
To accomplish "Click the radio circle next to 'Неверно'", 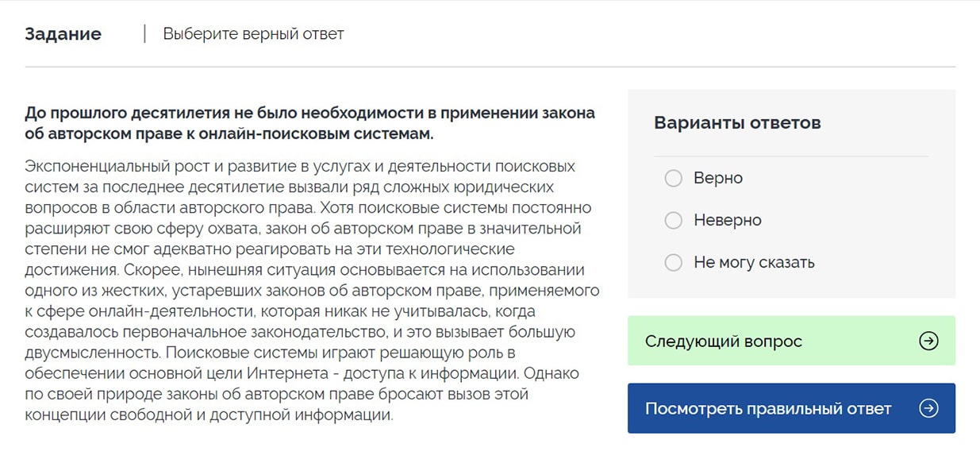I will click(674, 220).
